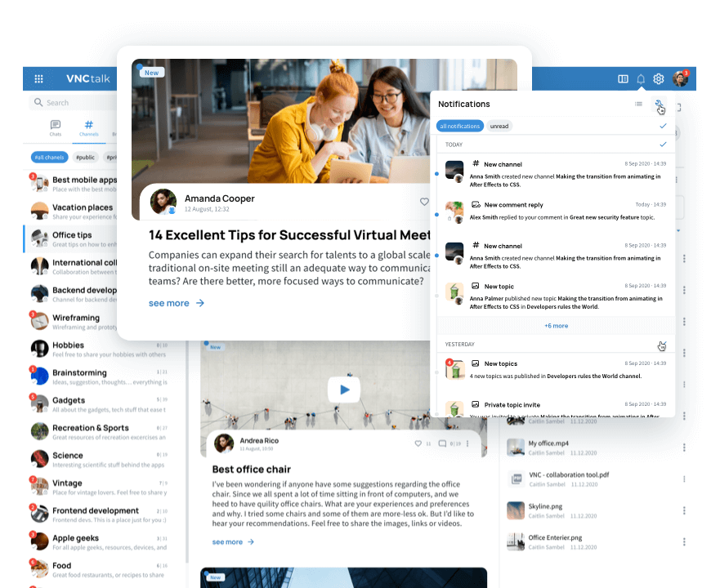
Task: Mark TODAY notifications as read checkmark
Action: [x=663, y=144]
